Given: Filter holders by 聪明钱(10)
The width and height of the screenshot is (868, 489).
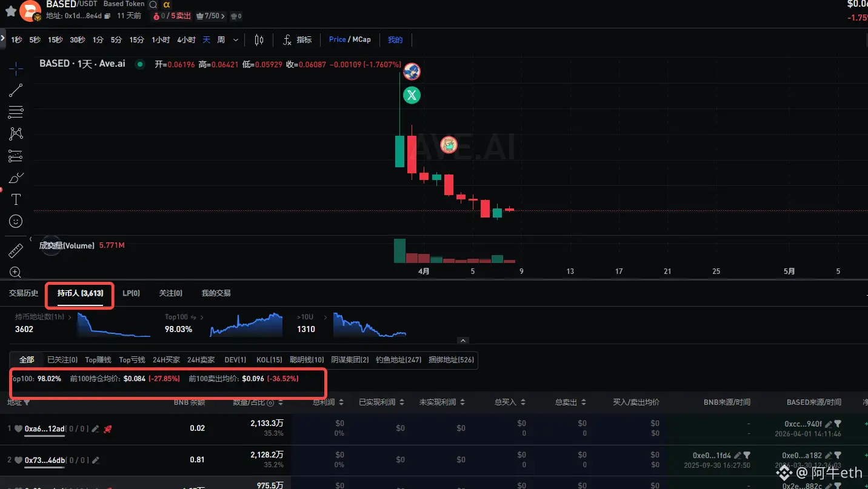Looking at the screenshot, I should pyautogui.click(x=307, y=360).
